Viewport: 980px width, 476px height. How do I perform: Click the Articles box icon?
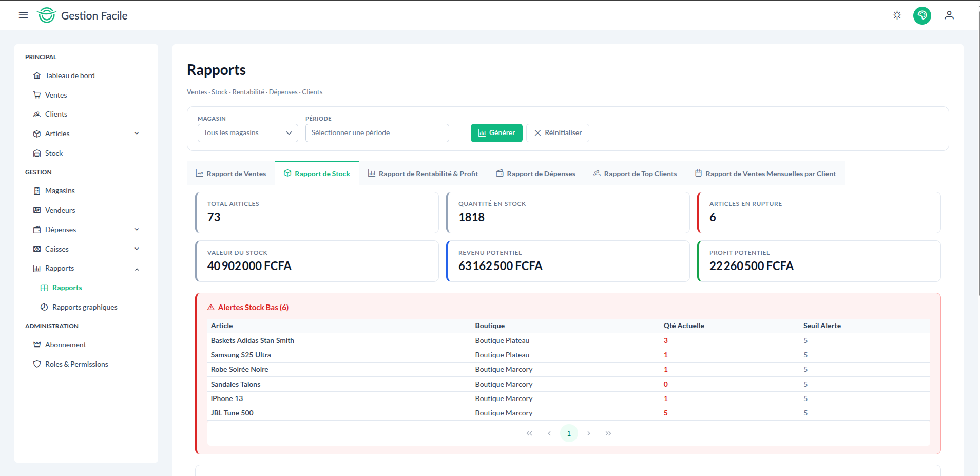(37, 134)
